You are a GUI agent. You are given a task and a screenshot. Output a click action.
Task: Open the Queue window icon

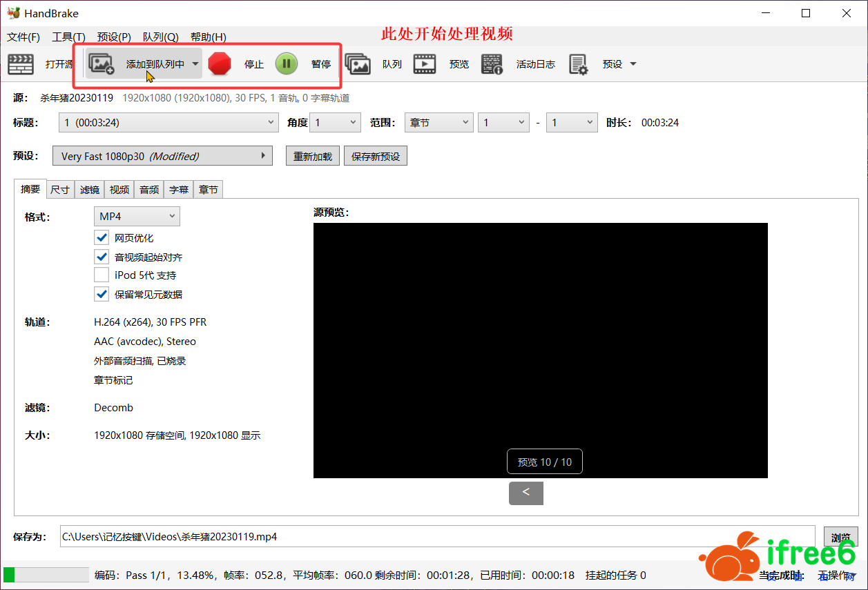358,64
